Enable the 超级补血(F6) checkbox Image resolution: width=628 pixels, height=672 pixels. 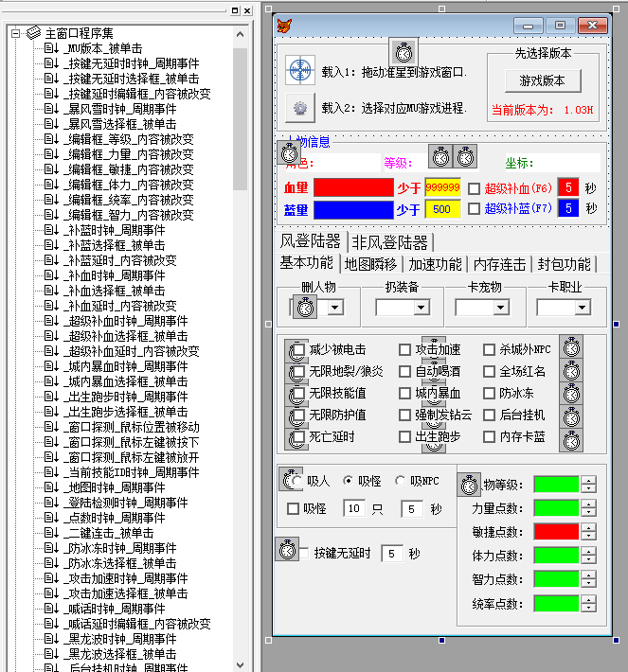point(474,187)
